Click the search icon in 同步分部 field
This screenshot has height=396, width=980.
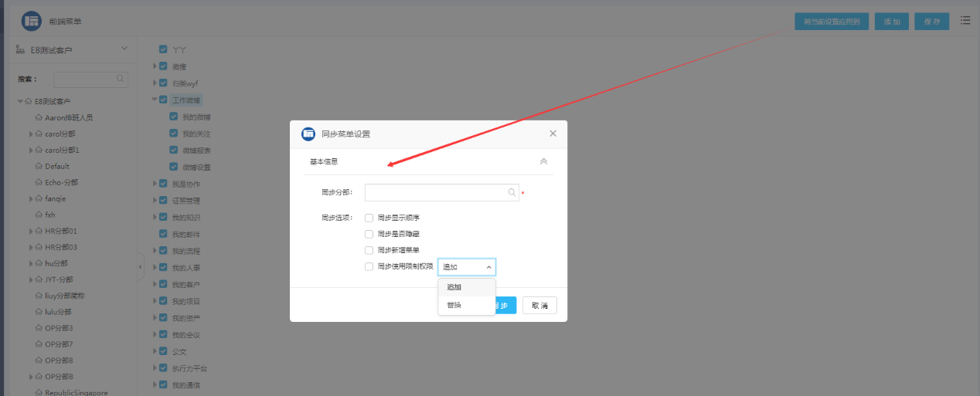click(512, 192)
